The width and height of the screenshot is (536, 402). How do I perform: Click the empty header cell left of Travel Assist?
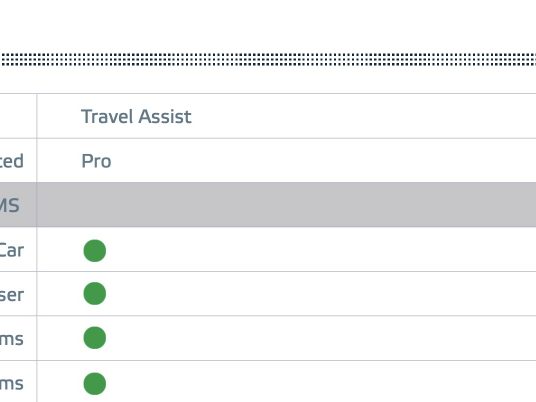click(x=18, y=116)
